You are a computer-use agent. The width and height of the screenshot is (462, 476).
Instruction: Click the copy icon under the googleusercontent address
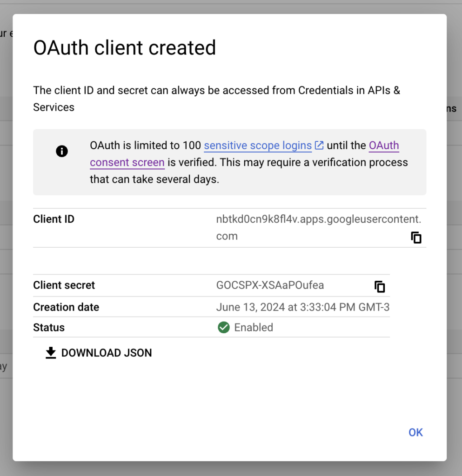click(416, 237)
